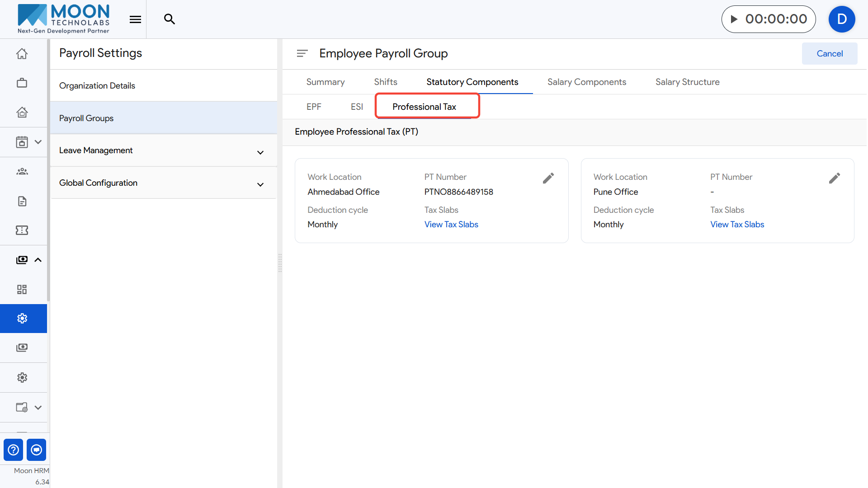The width and height of the screenshot is (868, 488).
Task: Edit Ahmedabad Office PT details pencil
Action: pyautogui.click(x=548, y=178)
